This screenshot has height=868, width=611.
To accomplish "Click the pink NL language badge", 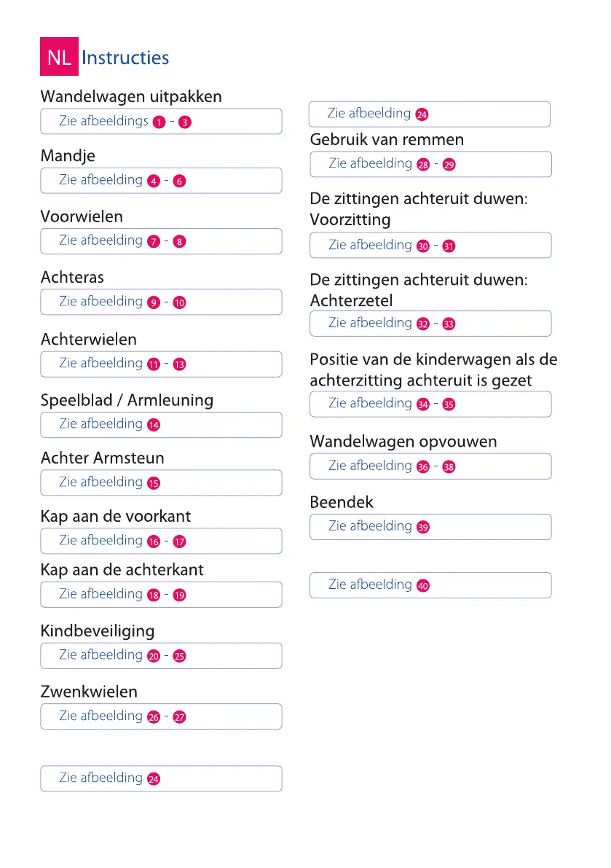I will (x=59, y=58).
